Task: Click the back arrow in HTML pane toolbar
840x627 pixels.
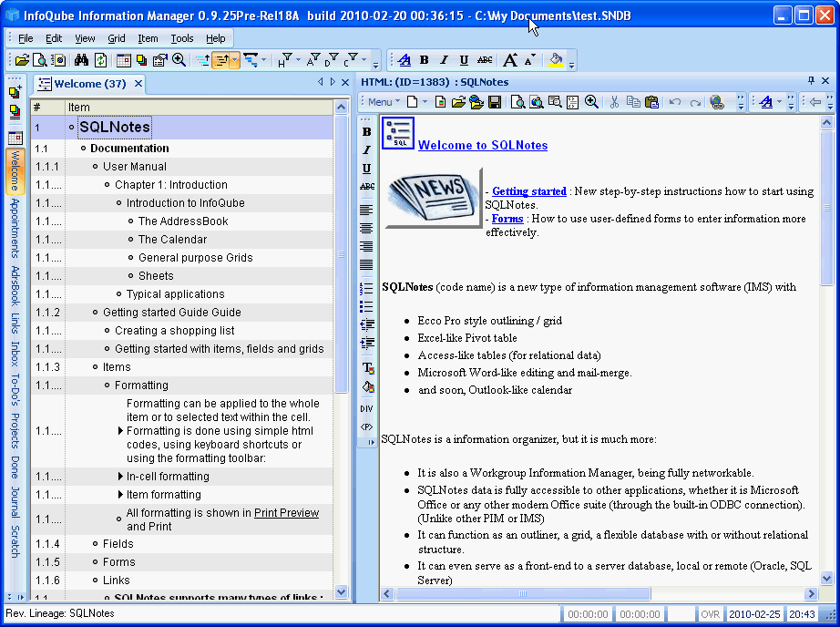Action: tap(815, 102)
